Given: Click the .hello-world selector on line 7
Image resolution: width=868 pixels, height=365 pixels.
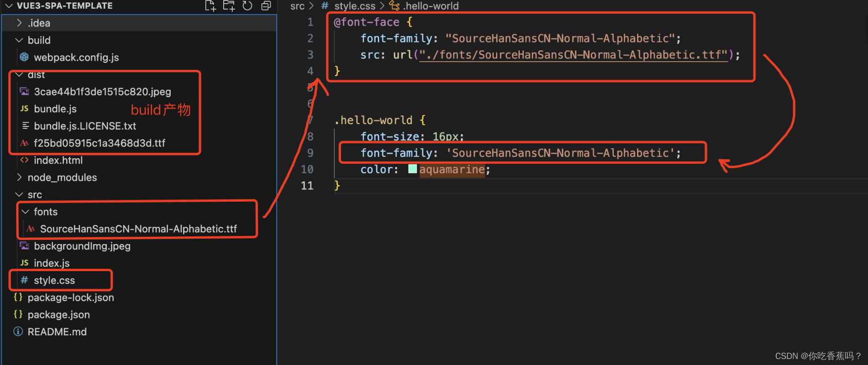Looking at the screenshot, I should click(x=373, y=120).
